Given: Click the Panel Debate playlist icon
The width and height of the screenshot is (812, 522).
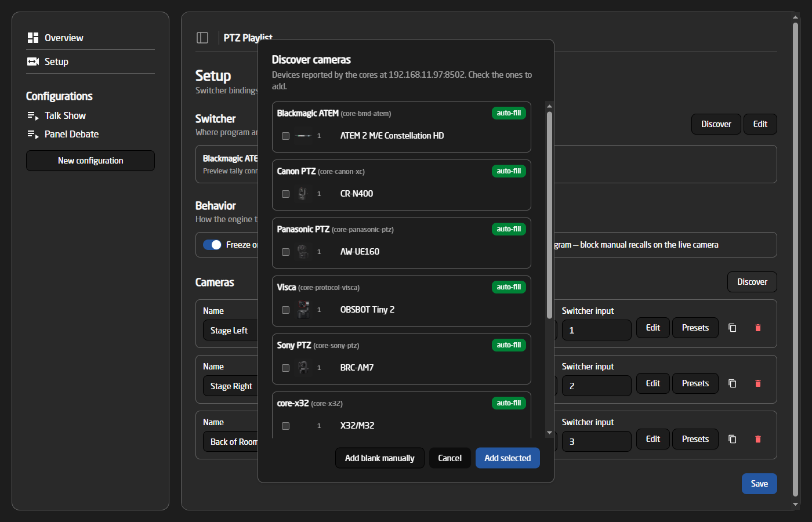Looking at the screenshot, I should click(33, 135).
